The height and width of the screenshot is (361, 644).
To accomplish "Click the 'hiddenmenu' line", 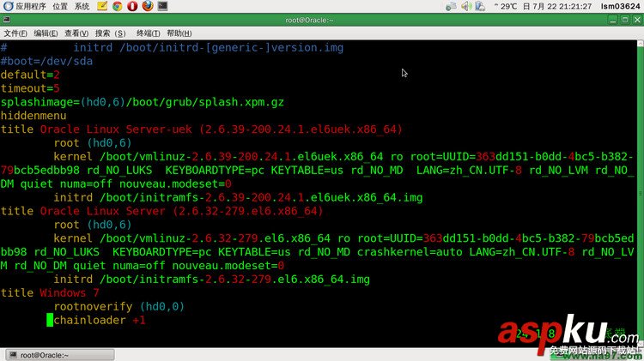I will (x=33, y=116).
